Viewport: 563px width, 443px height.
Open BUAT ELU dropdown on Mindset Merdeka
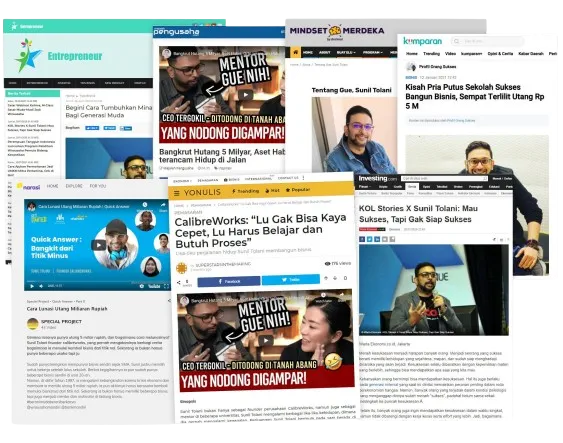(346, 52)
